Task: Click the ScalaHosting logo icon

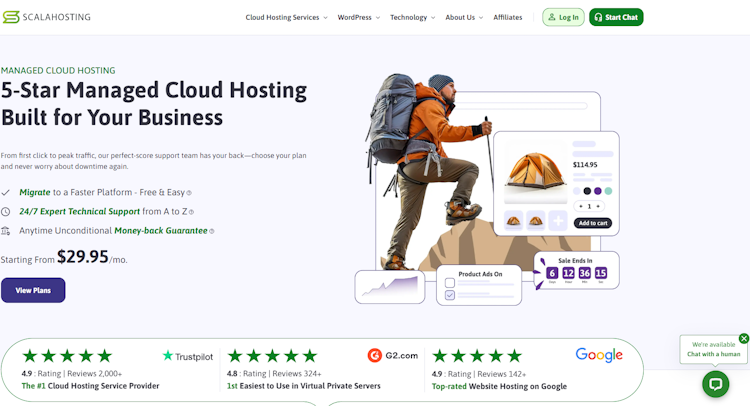Action: (x=11, y=17)
